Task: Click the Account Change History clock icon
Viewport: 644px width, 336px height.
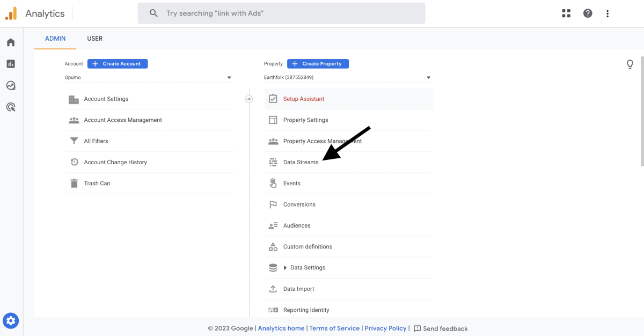Action: [74, 162]
